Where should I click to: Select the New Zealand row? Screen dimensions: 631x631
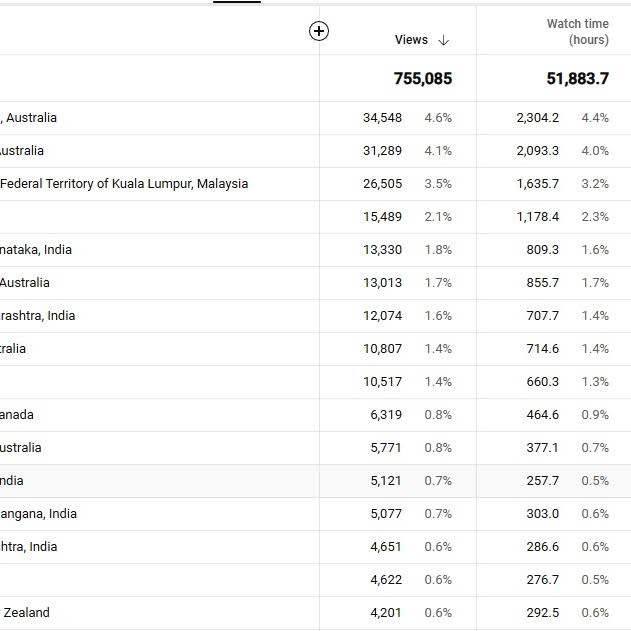coord(316,613)
